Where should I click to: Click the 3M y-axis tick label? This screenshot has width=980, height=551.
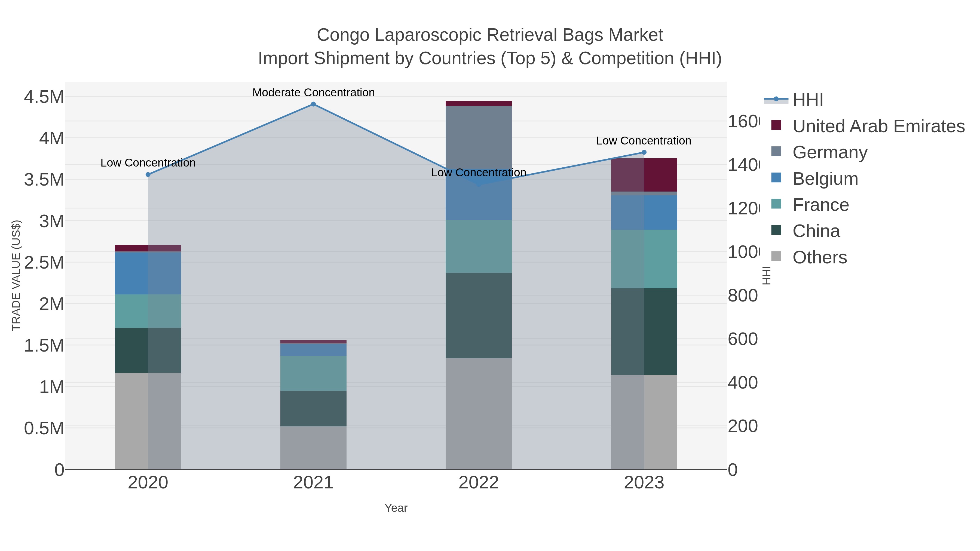(x=51, y=221)
